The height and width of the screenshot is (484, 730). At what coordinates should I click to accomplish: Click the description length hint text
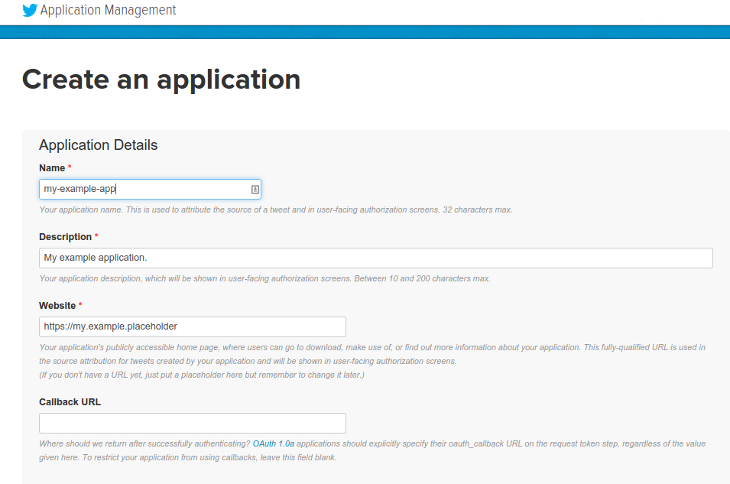[x=264, y=279]
